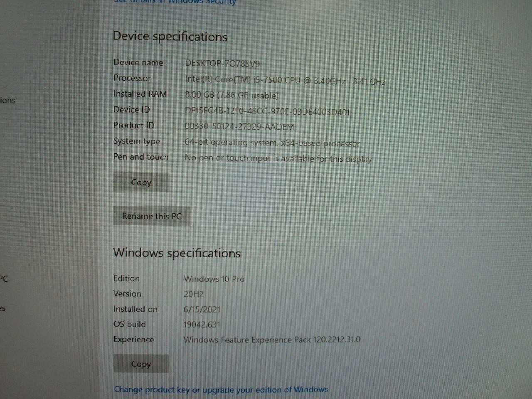This screenshot has width=532, height=399.
Task: Open the details in Windows Security link
Action: pos(175,2)
